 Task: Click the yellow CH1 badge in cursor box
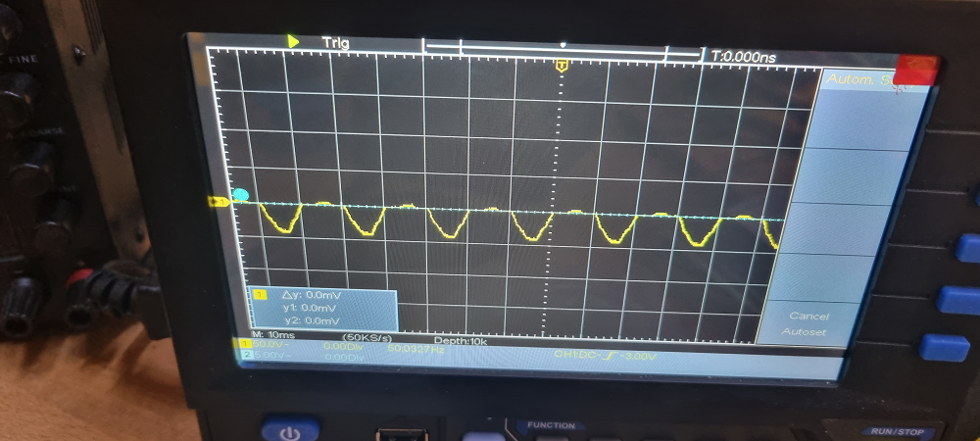point(261,294)
